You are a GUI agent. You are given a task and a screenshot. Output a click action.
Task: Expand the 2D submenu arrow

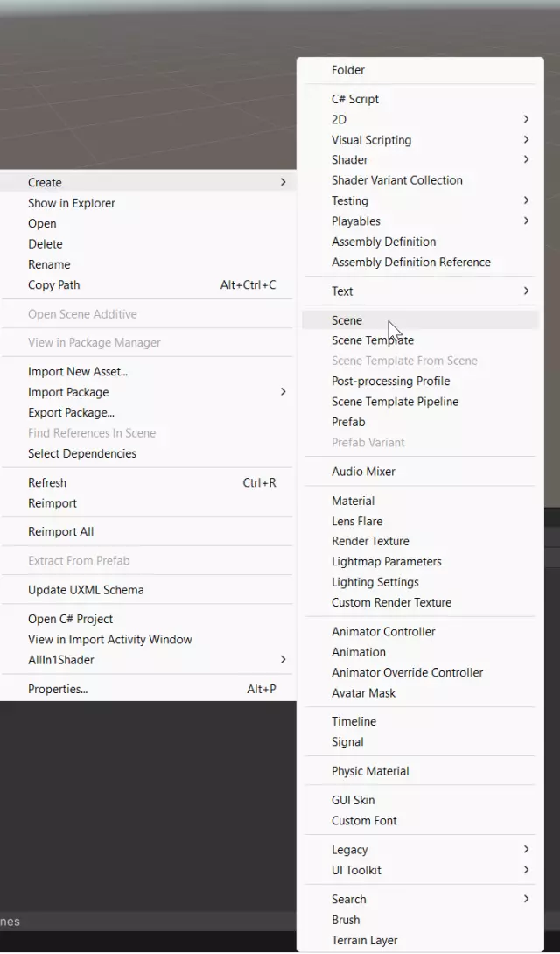(x=526, y=119)
